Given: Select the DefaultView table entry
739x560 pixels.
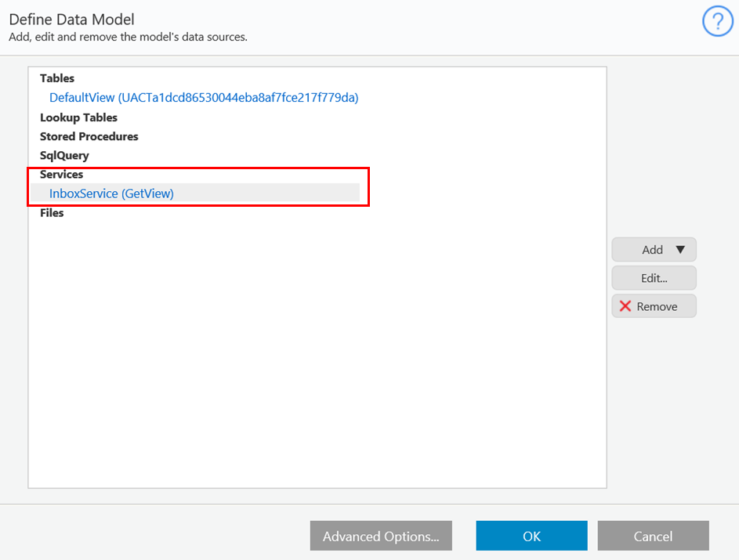Looking at the screenshot, I should pos(204,97).
